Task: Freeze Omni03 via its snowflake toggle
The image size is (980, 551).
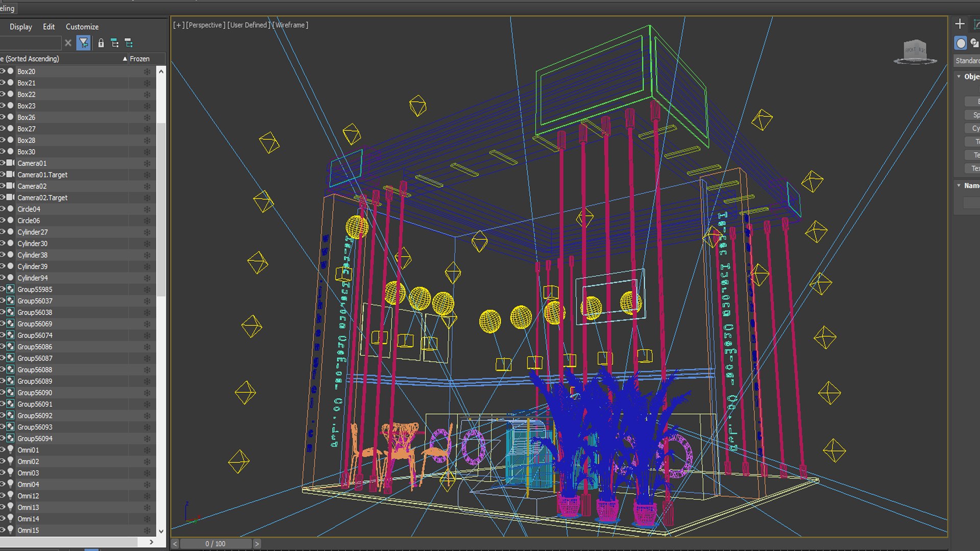Action: (x=147, y=473)
